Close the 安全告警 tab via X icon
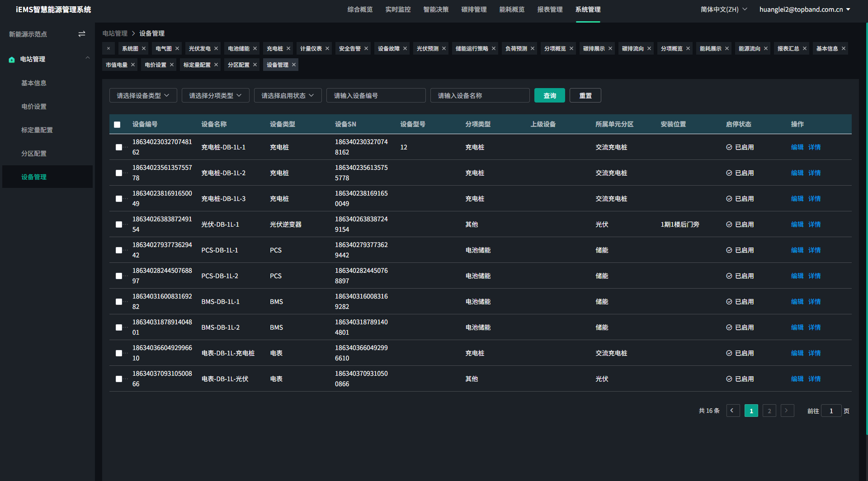868x481 pixels. (366, 49)
